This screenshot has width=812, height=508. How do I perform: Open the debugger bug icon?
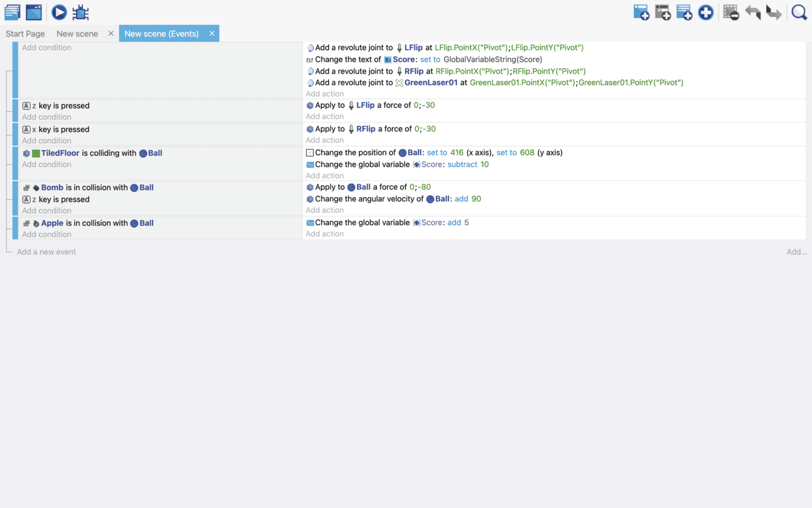pyautogui.click(x=80, y=12)
